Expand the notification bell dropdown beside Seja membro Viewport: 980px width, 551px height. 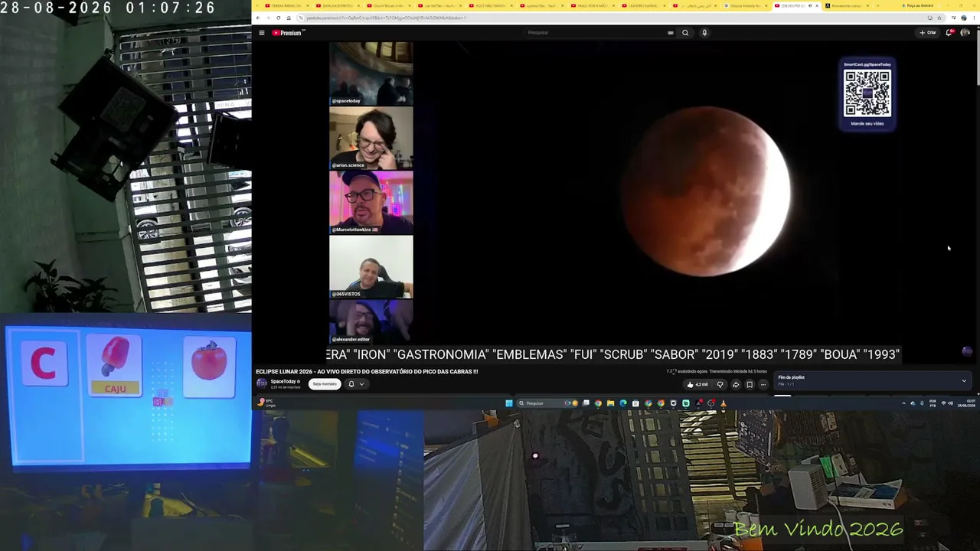coord(356,384)
